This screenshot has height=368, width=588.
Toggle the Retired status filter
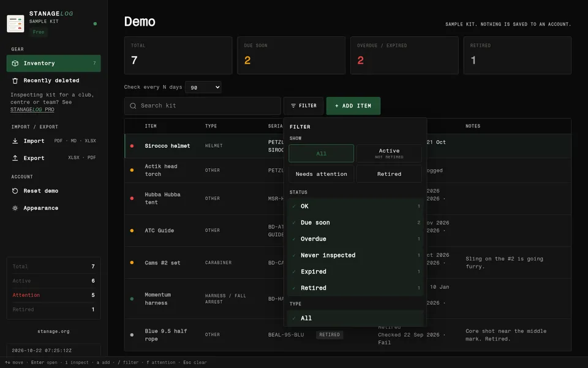(x=355, y=288)
